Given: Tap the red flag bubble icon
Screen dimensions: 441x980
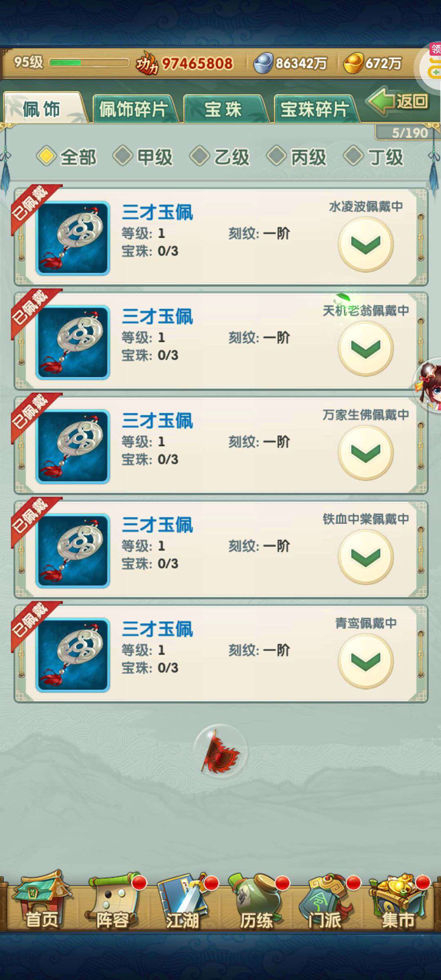Looking at the screenshot, I should (x=220, y=751).
